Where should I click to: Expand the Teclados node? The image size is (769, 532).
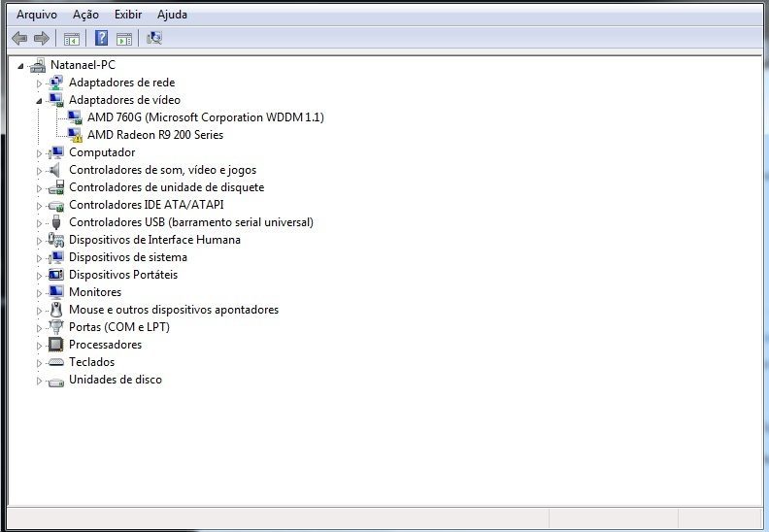[x=39, y=363]
